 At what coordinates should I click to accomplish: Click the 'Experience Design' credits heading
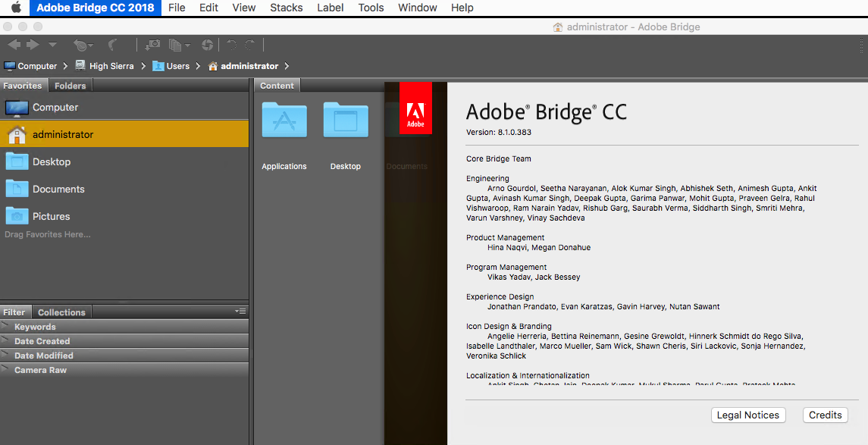point(500,296)
